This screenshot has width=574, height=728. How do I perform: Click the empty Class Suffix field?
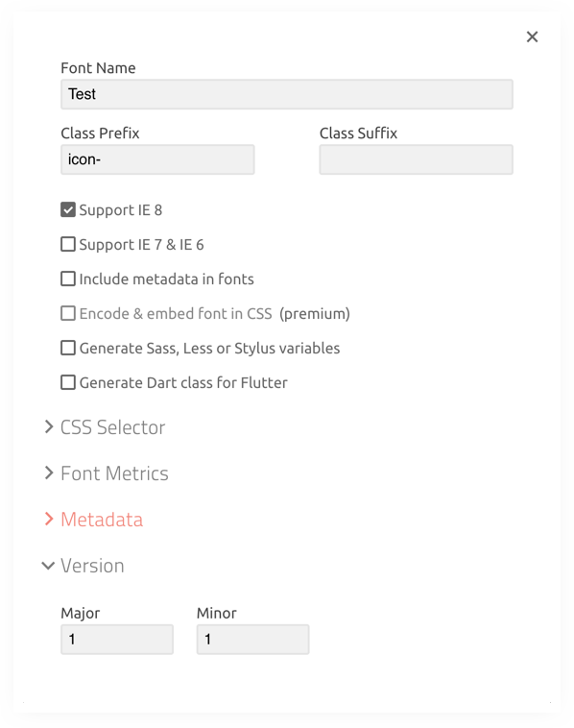click(x=416, y=159)
